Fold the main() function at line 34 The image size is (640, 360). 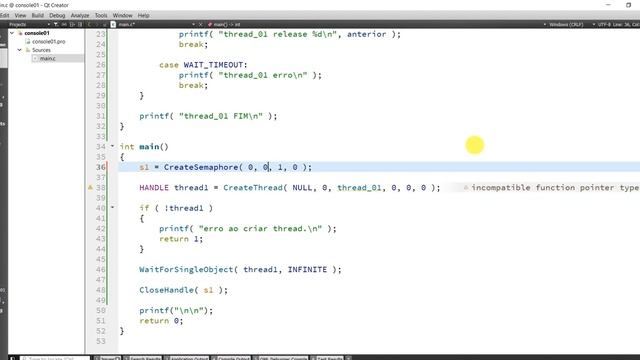pyautogui.click(x=112, y=146)
